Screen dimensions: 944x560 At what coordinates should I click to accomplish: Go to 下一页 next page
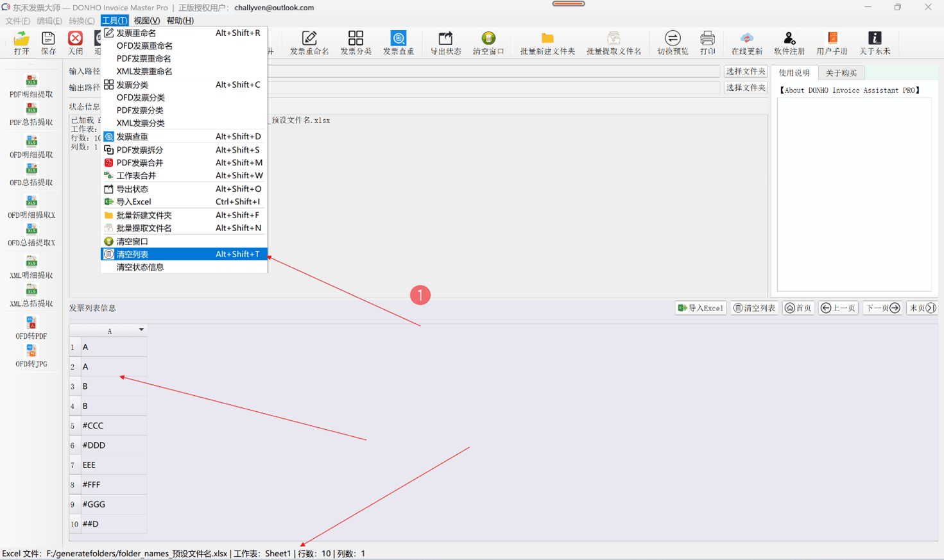click(882, 308)
